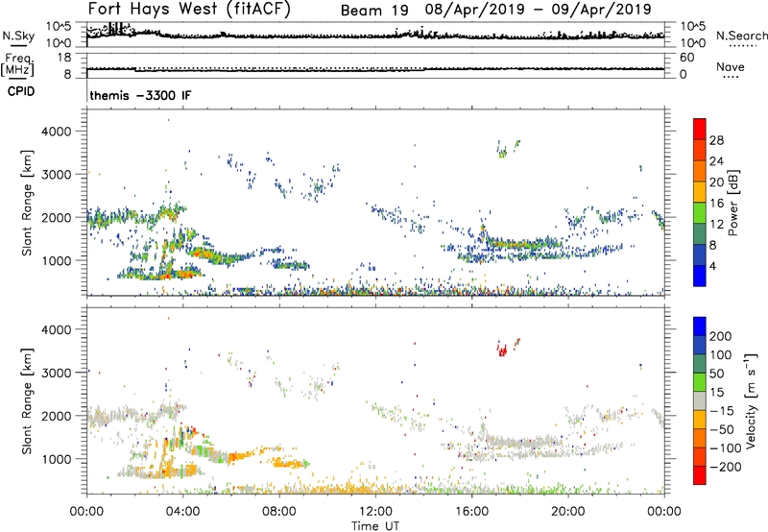Click the date range '08/Apr/2019 – 09/Apr/2019'

coord(539,10)
